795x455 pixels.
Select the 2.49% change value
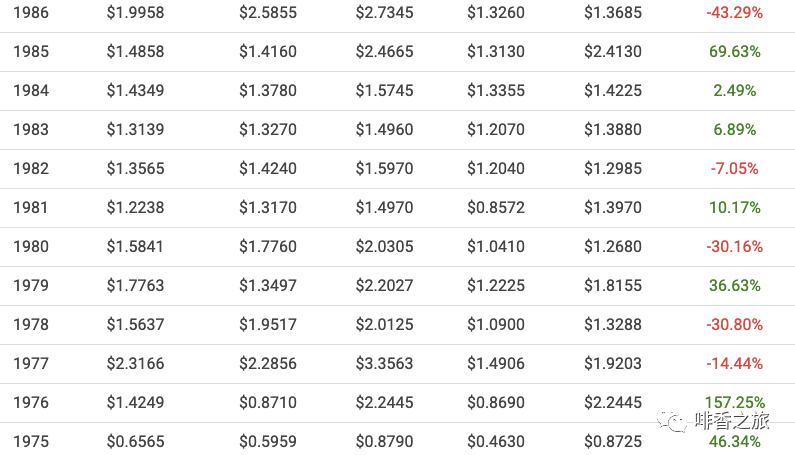pos(734,91)
